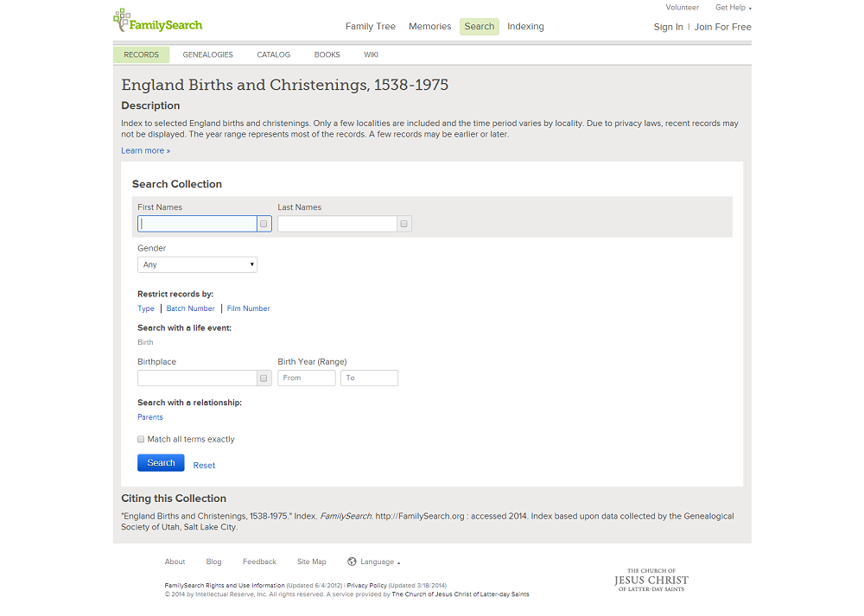The height and width of the screenshot is (616, 864).
Task: Focus the First Names input field
Action: (x=197, y=224)
